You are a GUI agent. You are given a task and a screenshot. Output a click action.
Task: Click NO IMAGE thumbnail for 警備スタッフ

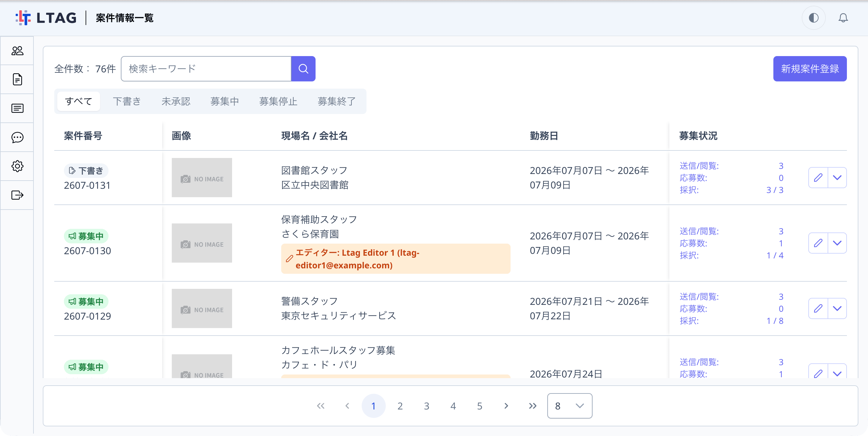pos(202,308)
